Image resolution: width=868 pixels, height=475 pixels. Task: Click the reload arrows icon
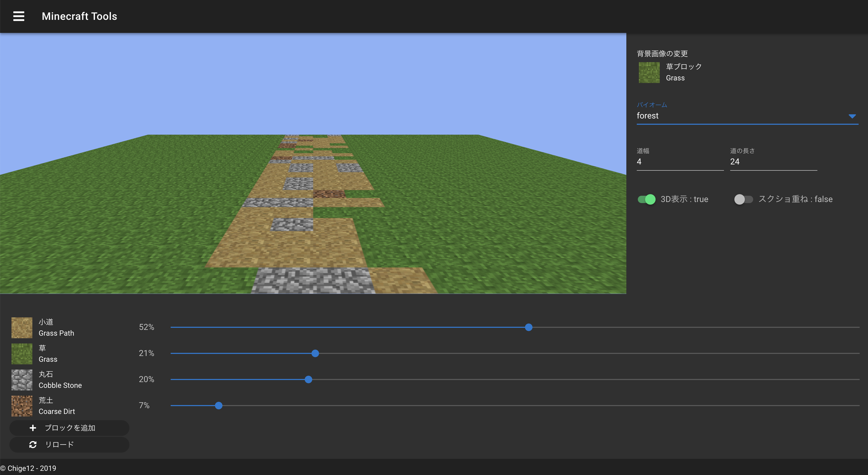pos(33,445)
